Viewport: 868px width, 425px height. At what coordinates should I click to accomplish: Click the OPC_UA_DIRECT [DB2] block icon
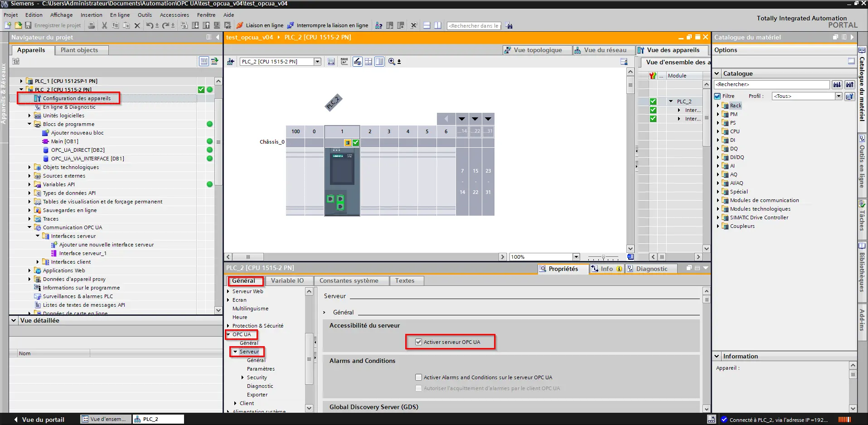(46, 150)
